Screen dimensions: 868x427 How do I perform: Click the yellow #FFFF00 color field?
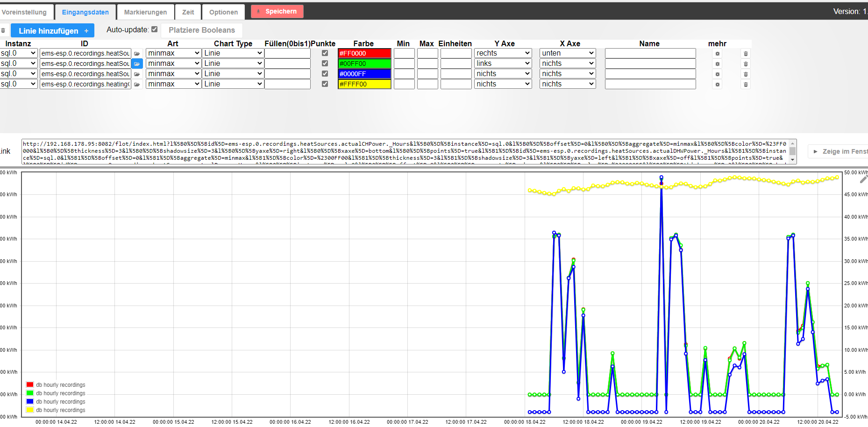point(364,84)
